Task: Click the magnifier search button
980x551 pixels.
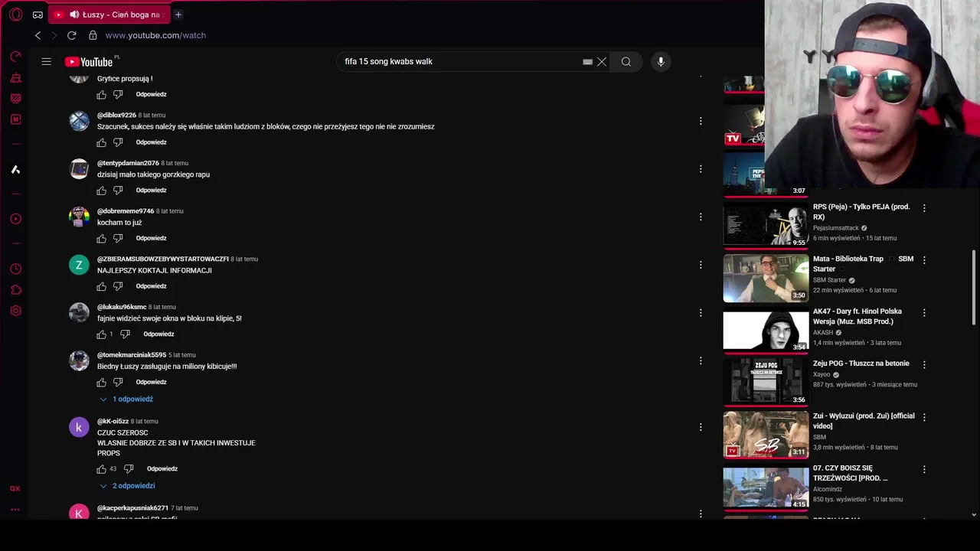Action: [626, 62]
